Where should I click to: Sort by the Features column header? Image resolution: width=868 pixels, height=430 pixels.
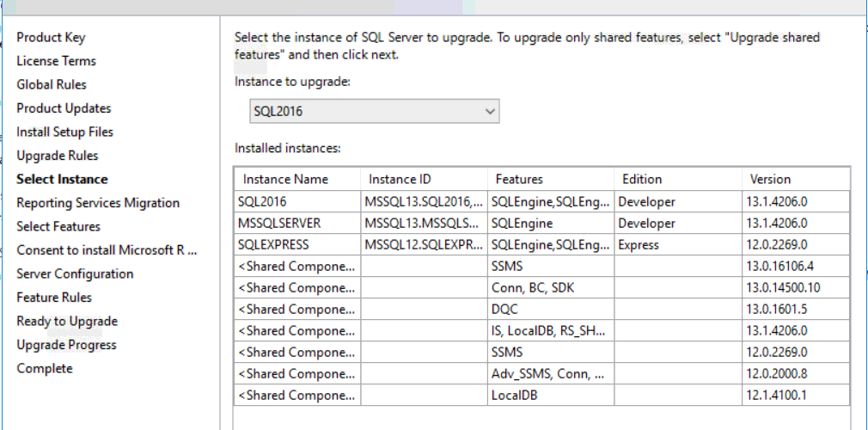(519, 180)
